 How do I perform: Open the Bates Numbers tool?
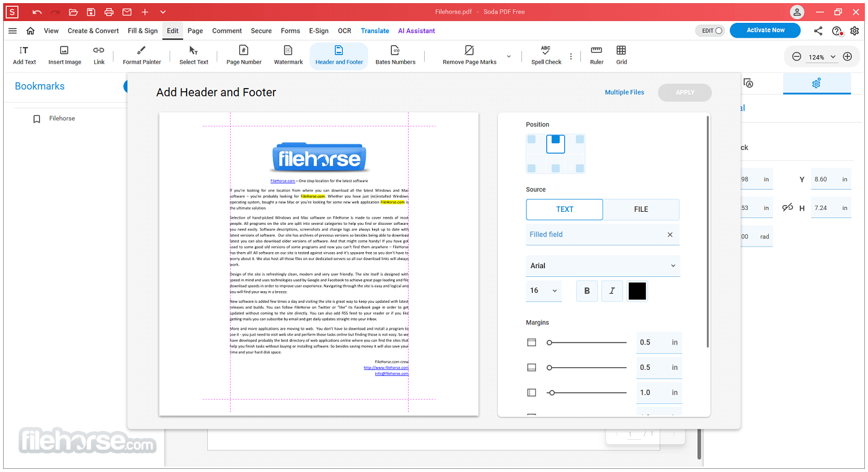click(395, 55)
